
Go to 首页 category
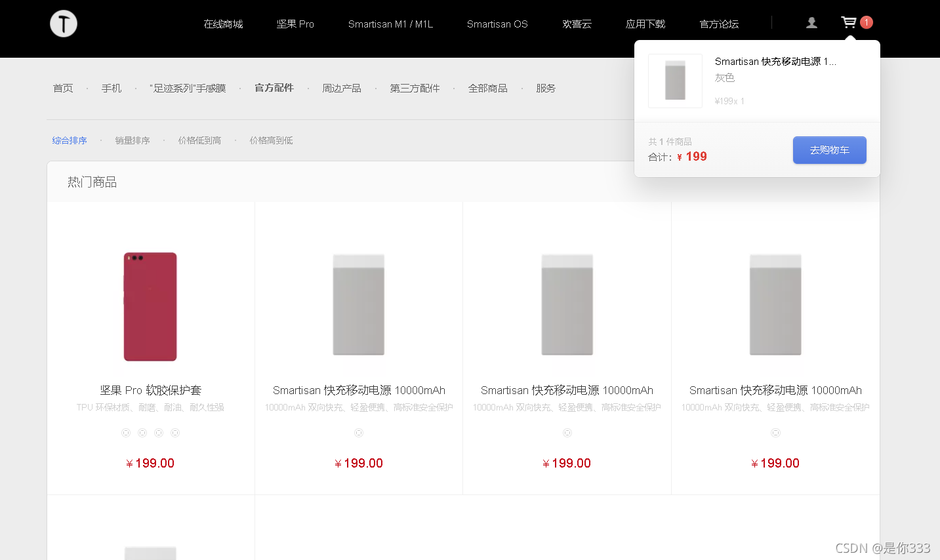[x=63, y=88]
